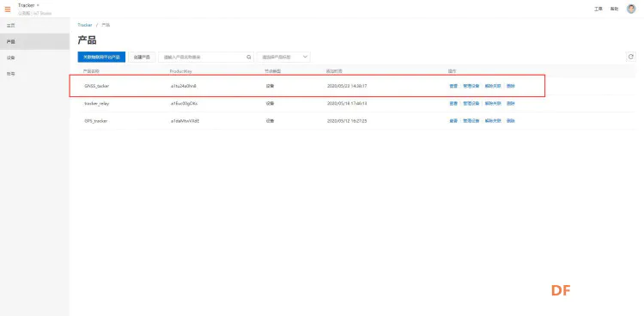Click the 创建产品 button
Image resolution: width=644 pixels, height=316 pixels.
tap(142, 58)
